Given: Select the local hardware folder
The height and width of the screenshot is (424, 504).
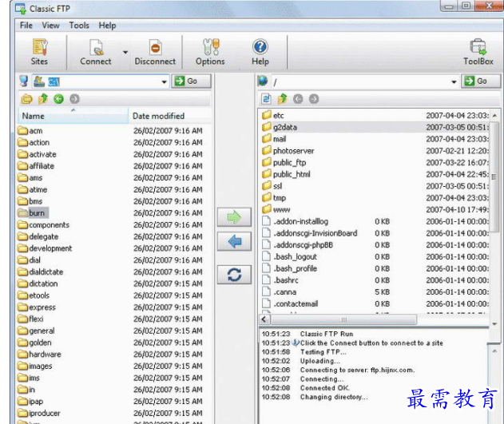Looking at the screenshot, I should tap(39, 355).
